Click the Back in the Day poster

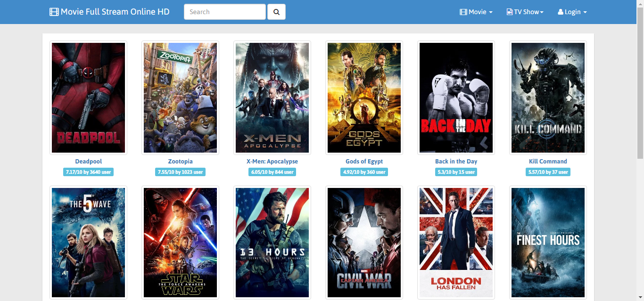pos(456,98)
